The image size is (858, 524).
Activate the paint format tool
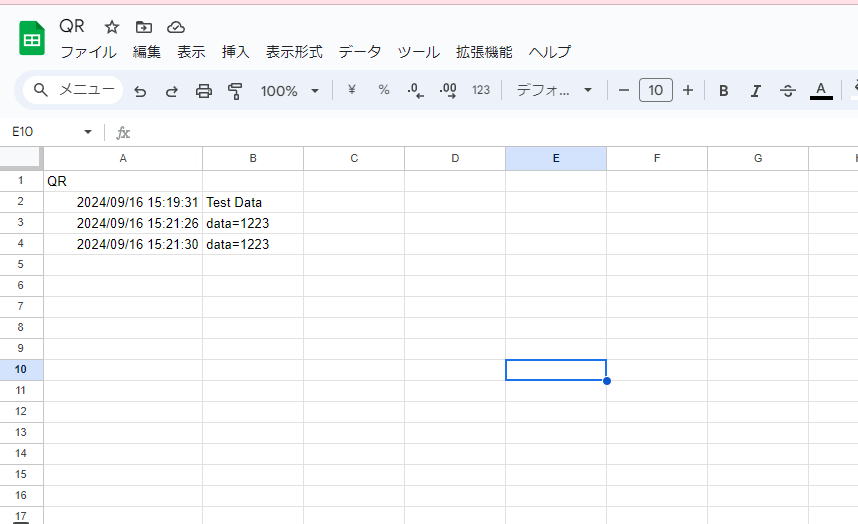coord(235,91)
